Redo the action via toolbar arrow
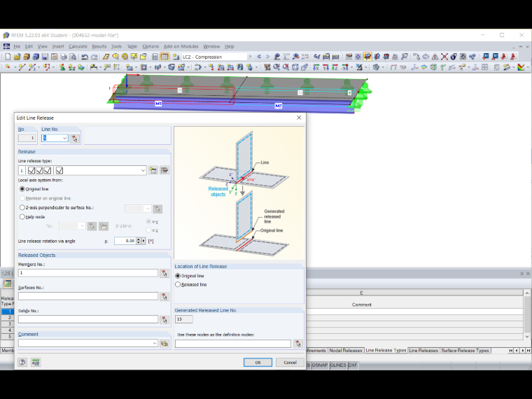 (x=94, y=57)
